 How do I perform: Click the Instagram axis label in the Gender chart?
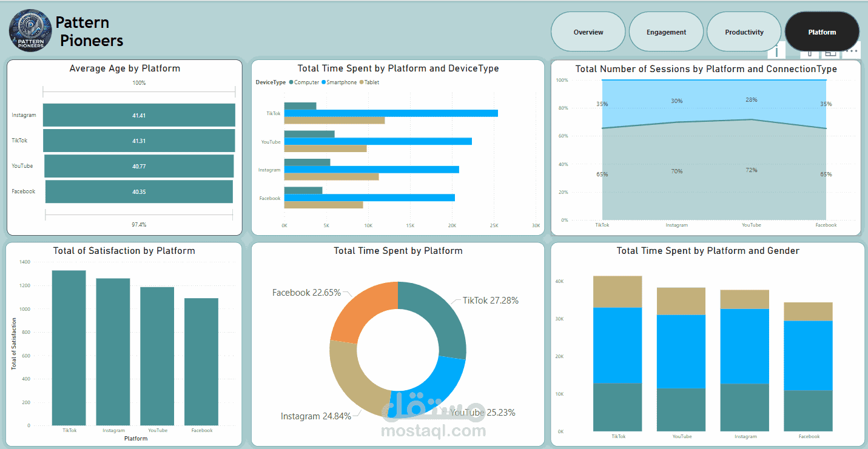click(745, 436)
